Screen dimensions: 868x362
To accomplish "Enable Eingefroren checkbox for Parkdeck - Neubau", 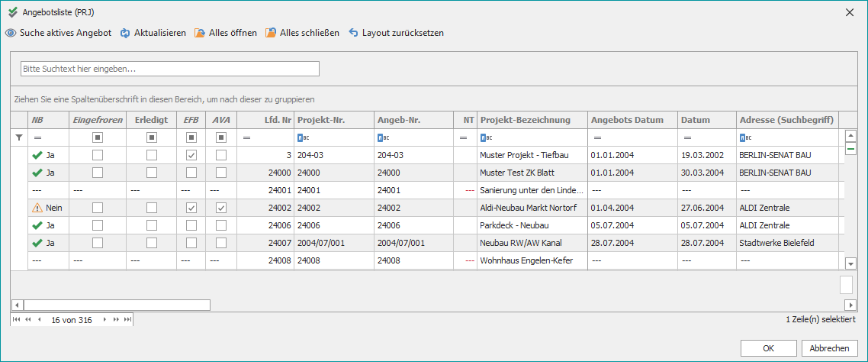I will [x=98, y=225].
